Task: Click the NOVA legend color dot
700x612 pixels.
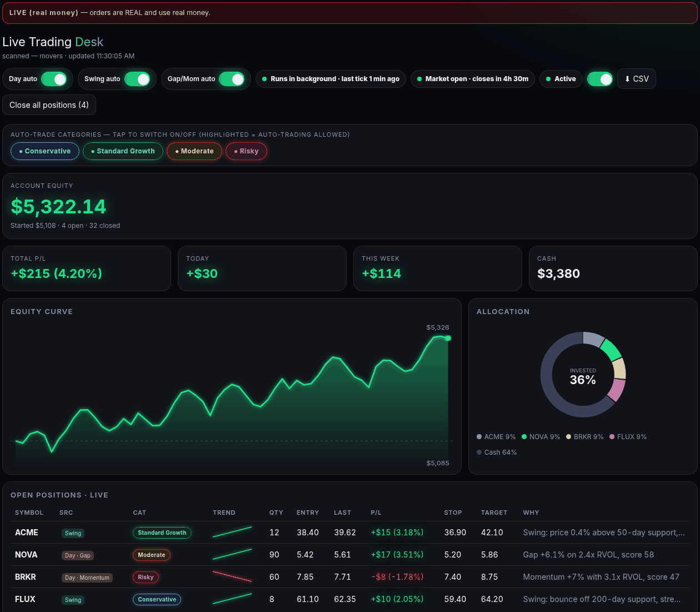Action: coord(524,437)
